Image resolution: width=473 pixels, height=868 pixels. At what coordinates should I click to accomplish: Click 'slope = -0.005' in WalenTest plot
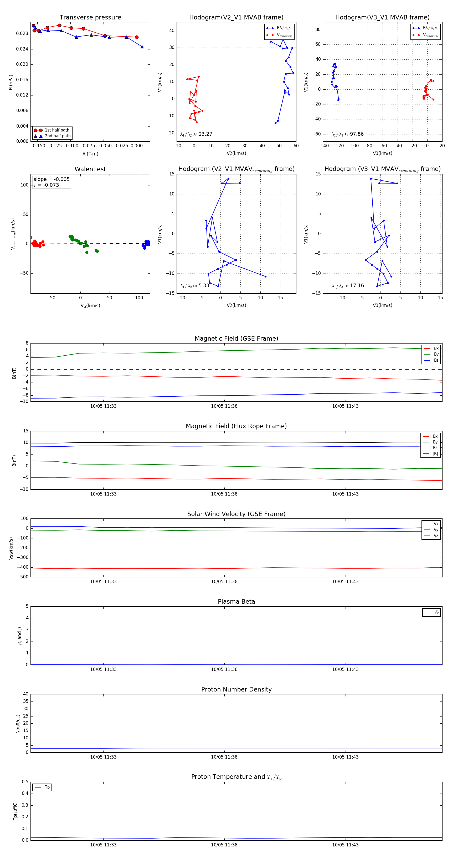pos(52,179)
